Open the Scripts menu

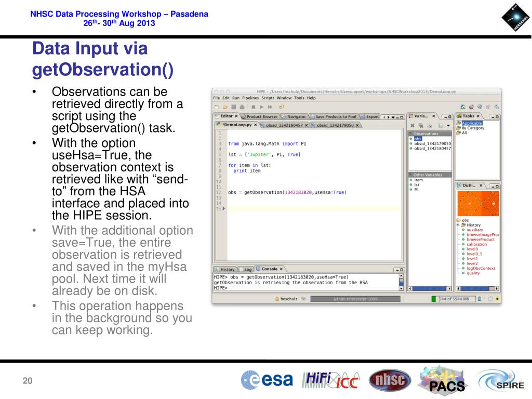point(268,98)
